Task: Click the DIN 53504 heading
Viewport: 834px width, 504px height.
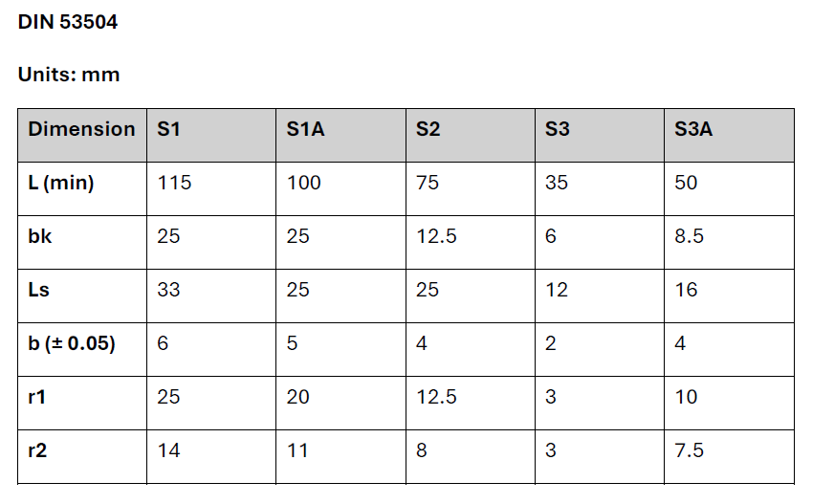Action: click(68, 22)
